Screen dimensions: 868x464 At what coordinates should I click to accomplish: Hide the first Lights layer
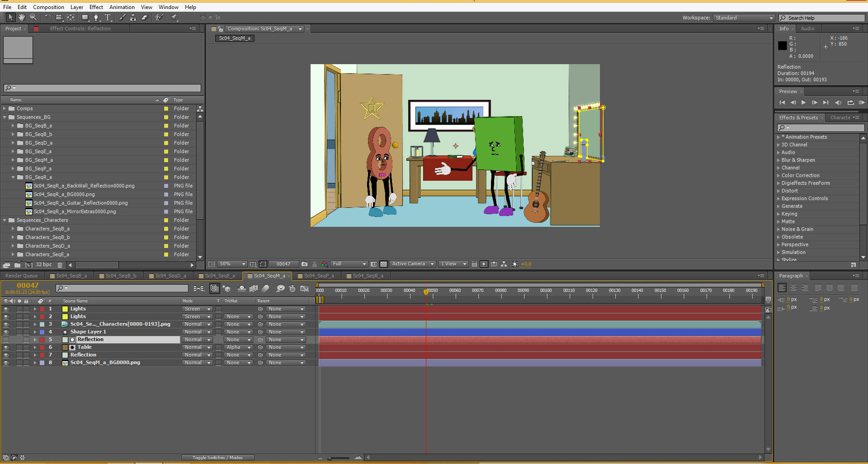[x=6, y=309]
